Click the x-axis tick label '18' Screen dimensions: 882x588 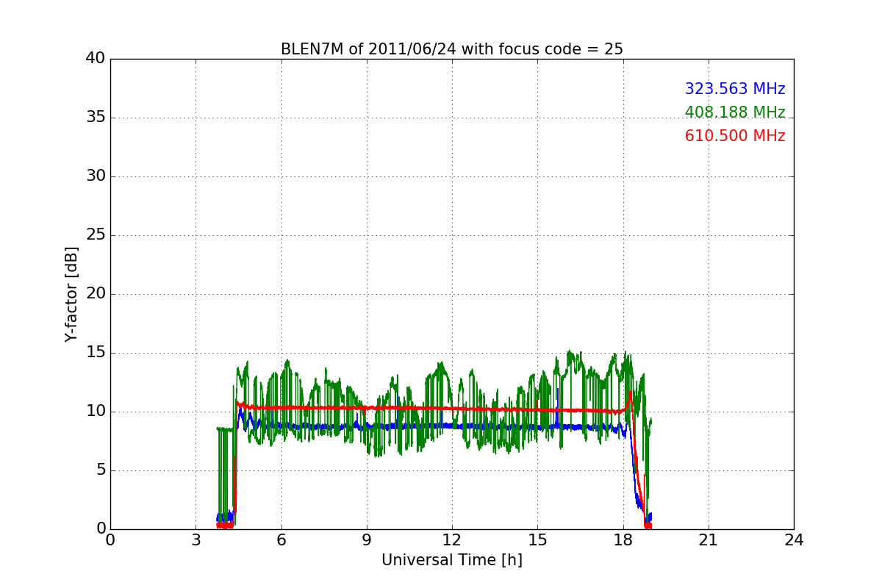click(623, 539)
